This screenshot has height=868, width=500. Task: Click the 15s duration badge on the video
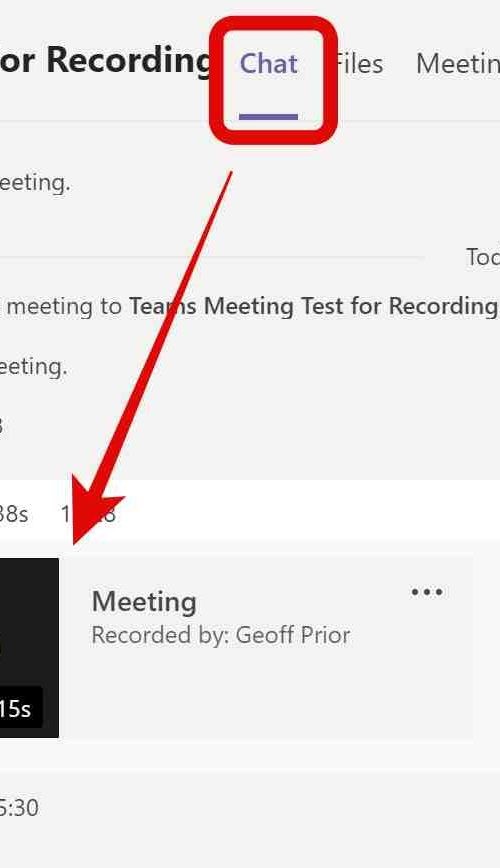pyautogui.click(x=20, y=708)
